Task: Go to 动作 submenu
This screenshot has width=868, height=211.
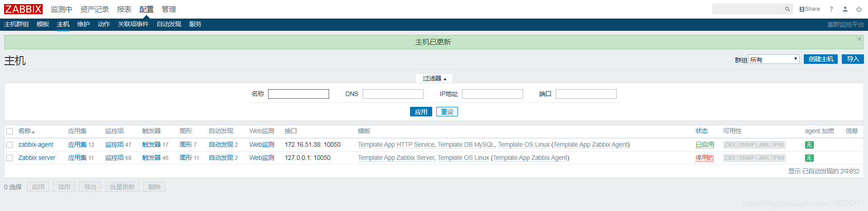Action: point(104,24)
